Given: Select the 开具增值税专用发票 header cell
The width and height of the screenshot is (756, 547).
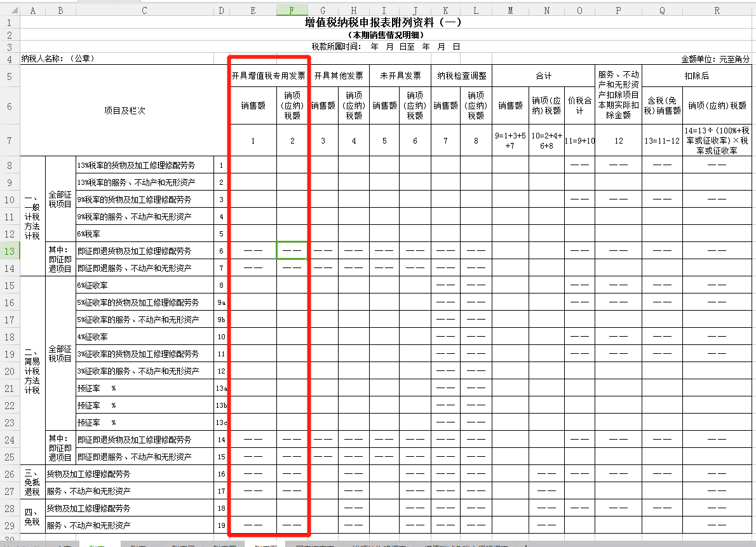Looking at the screenshot, I should [268, 76].
